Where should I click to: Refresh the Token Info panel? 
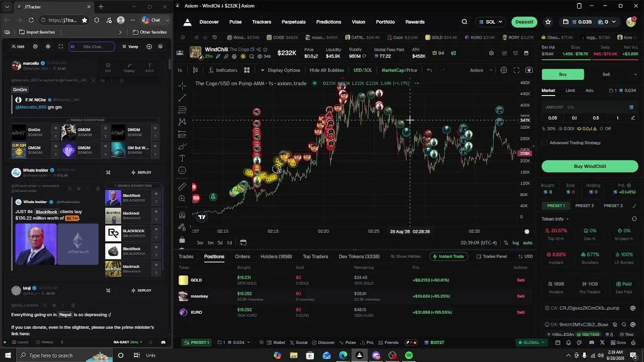(x=634, y=219)
